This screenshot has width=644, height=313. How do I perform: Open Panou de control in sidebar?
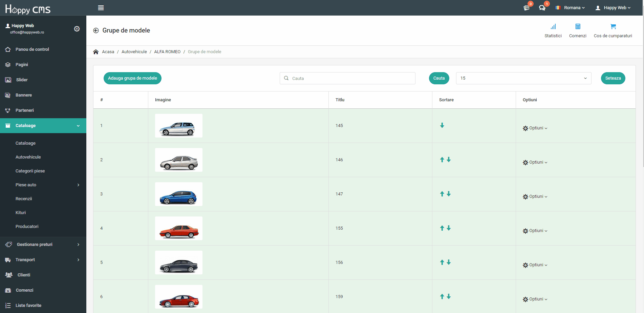(x=43, y=49)
